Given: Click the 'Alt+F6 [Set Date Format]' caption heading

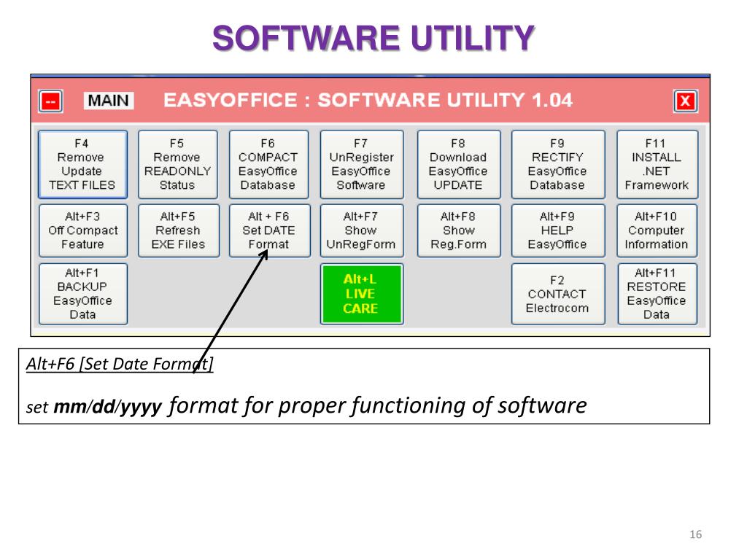Looking at the screenshot, I should (120, 364).
